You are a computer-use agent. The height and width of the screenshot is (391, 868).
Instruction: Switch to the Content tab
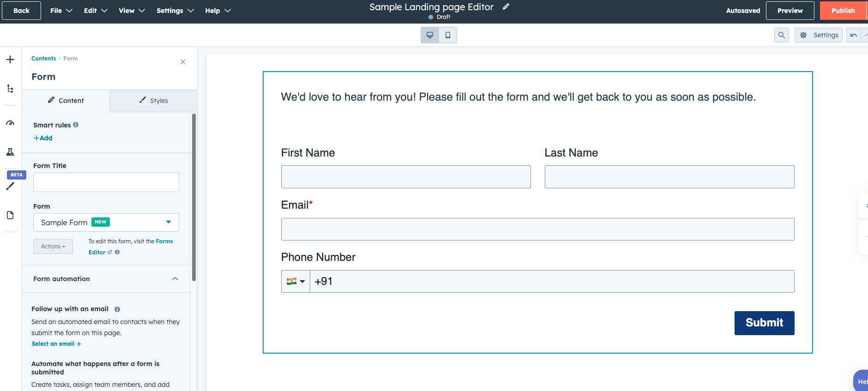pos(66,101)
